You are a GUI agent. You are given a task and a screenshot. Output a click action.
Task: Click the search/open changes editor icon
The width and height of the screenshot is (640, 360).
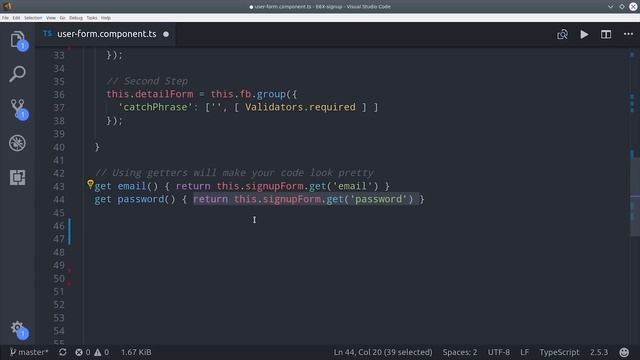(x=562, y=34)
